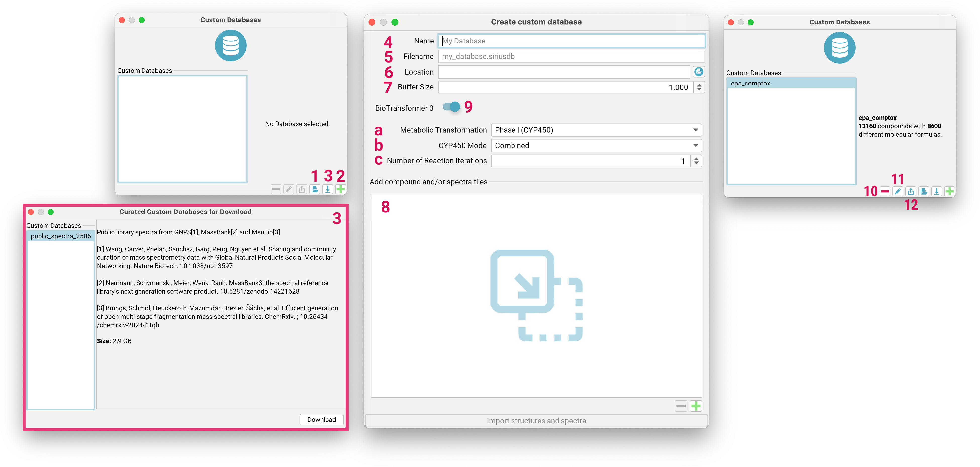
Task: Click green plus in empty database window
Action: click(340, 189)
